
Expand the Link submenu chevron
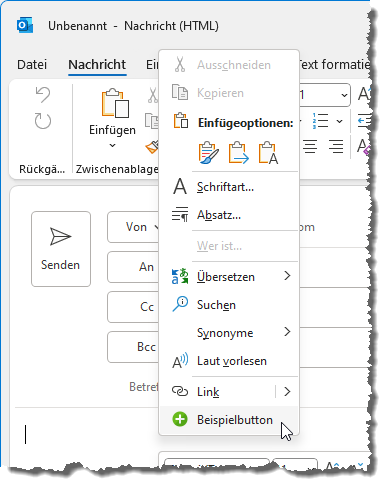[287, 391]
